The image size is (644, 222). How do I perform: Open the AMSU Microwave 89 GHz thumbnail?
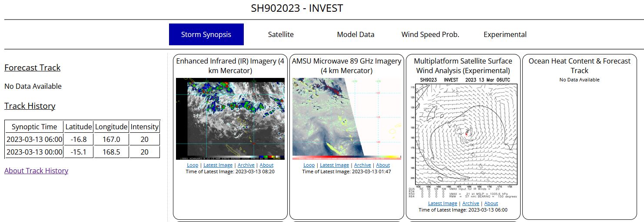click(346, 118)
